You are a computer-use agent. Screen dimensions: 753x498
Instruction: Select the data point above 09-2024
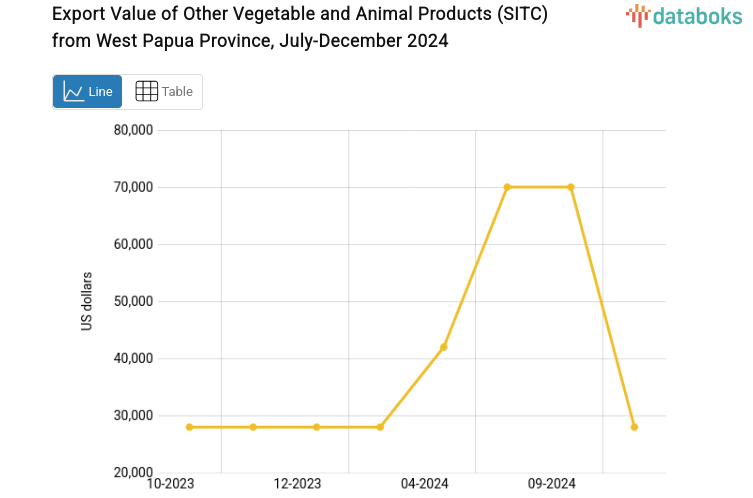coord(571,187)
